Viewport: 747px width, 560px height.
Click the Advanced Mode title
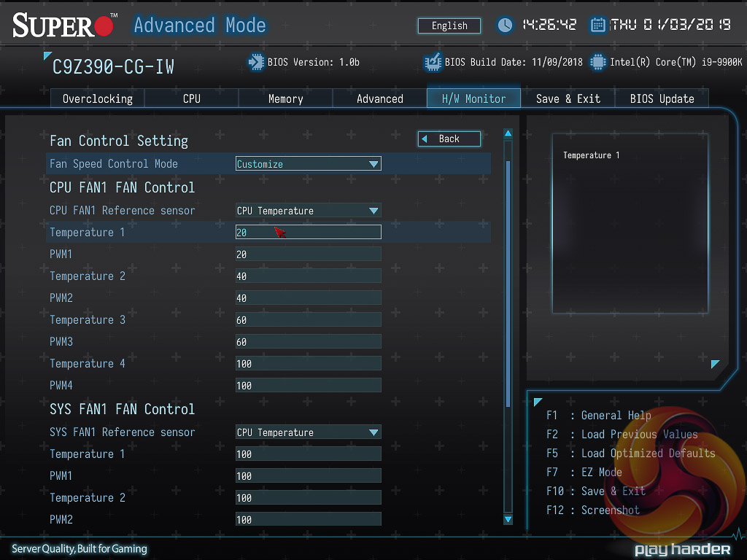click(200, 26)
